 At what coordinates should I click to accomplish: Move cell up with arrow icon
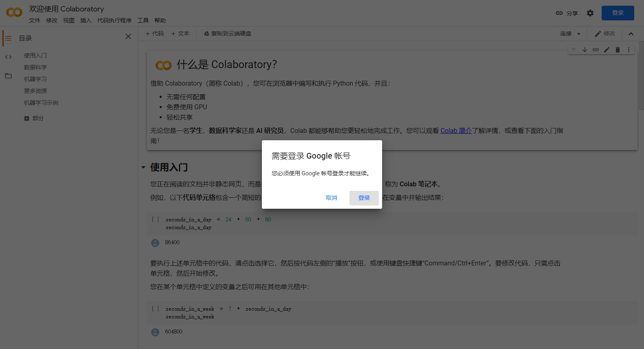574,50
